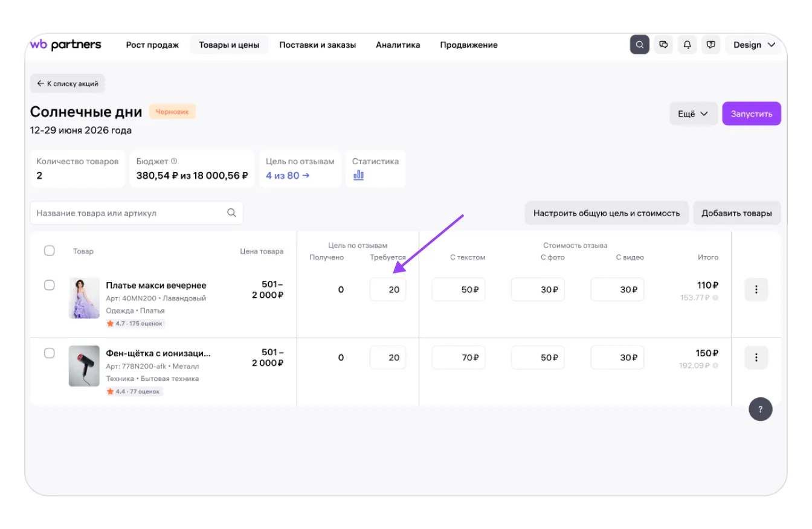This screenshot has width=812, height=529.
Task: Open the search icon in top bar
Action: pyautogui.click(x=640, y=45)
